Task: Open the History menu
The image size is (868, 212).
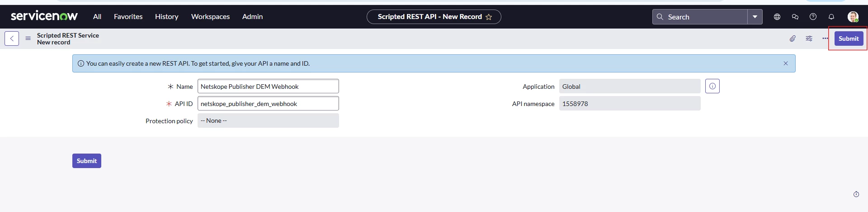Action: 166,17
